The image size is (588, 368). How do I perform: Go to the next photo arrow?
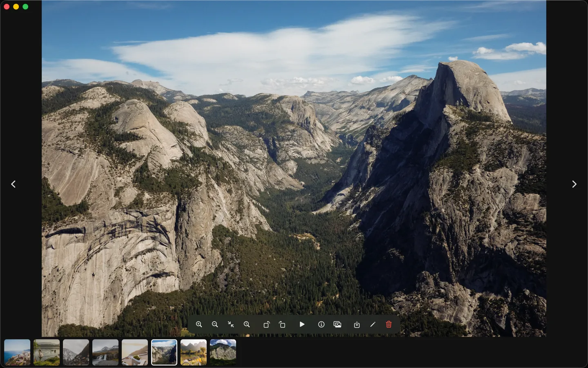tap(574, 184)
